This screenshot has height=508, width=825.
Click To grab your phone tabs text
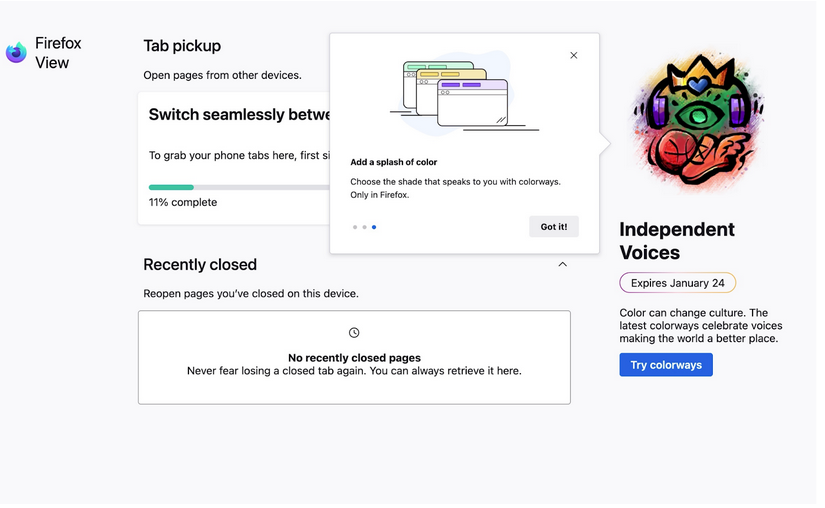pos(239,156)
